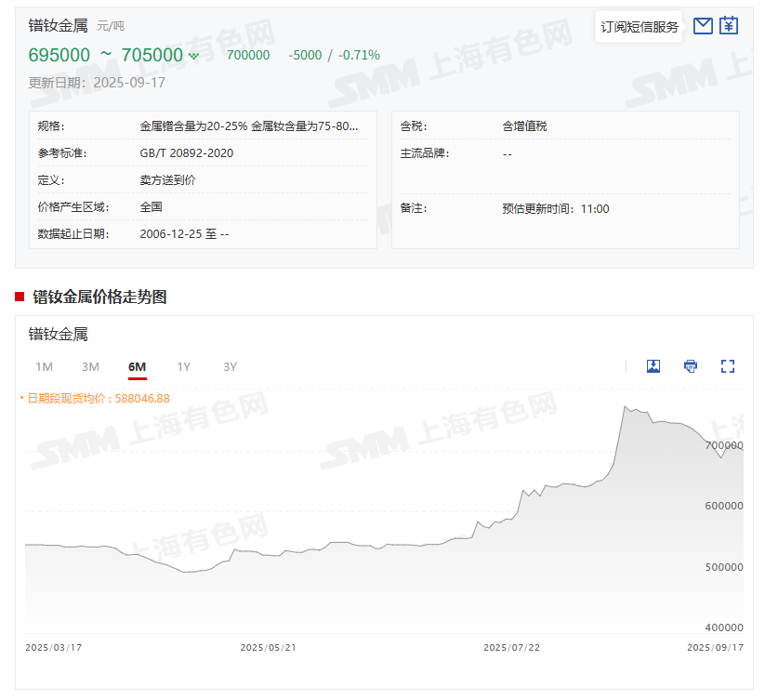Click the envelope SMS subscription icon
765x700 pixels.
tap(703, 26)
